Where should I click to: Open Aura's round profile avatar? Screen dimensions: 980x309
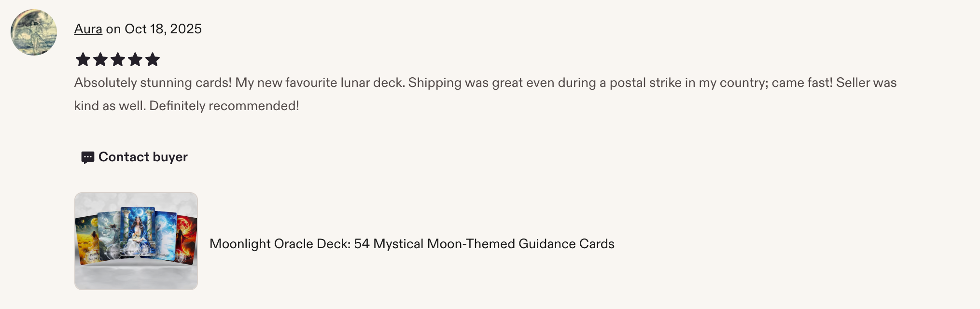tap(34, 32)
